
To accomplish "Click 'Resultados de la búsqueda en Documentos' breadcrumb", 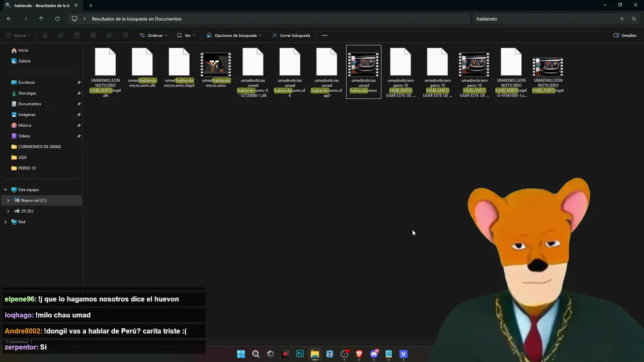I will (x=136, y=19).
